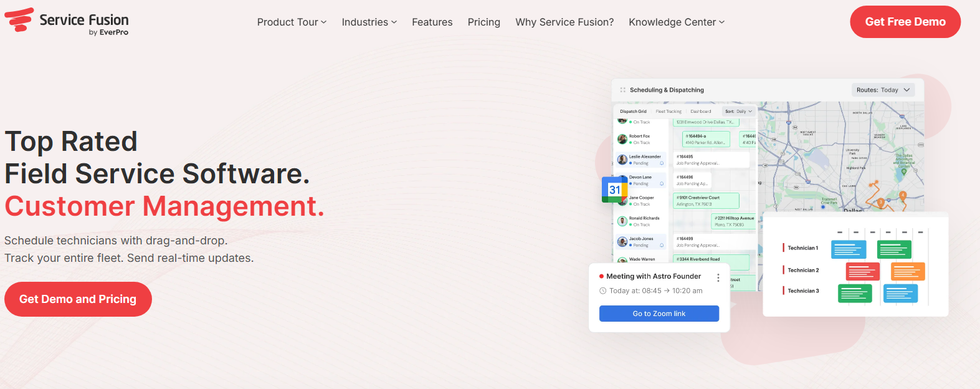The width and height of the screenshot is (980, 389).
Task: Click the green pin at Dallas Arboretum
Action: tap(904, 171)
